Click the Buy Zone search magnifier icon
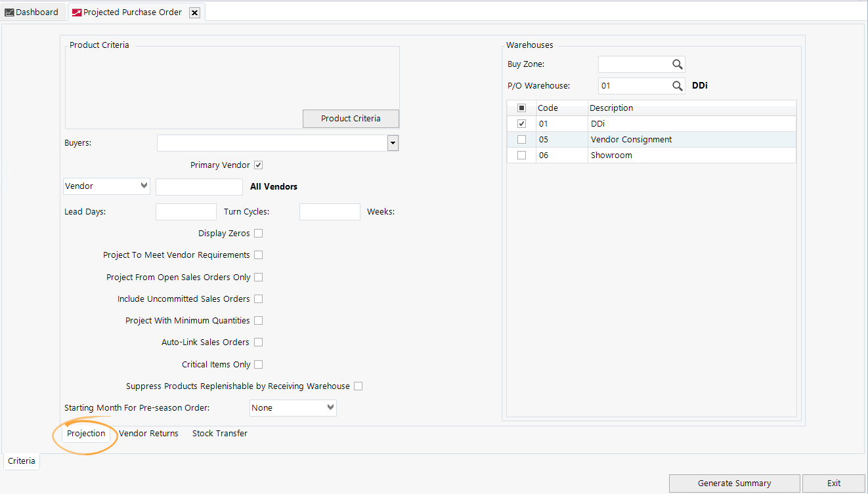Viewport: 868px width, 494px height. (678, 64)
